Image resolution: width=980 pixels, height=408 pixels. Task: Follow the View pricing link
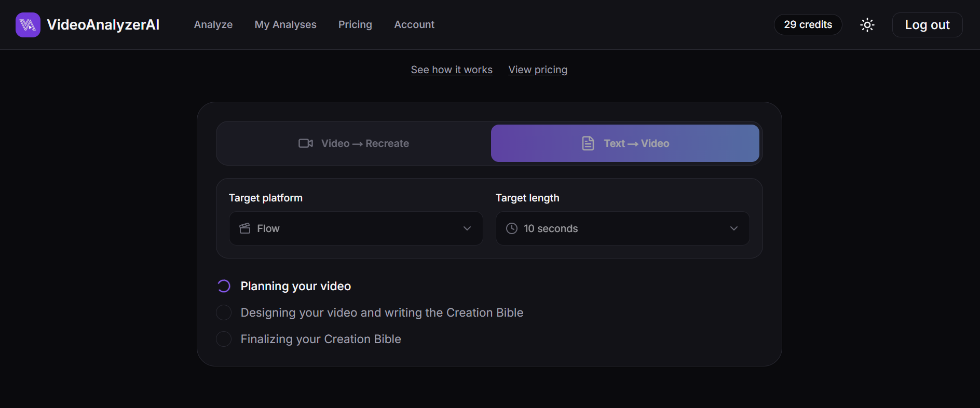tap(538, 70)
